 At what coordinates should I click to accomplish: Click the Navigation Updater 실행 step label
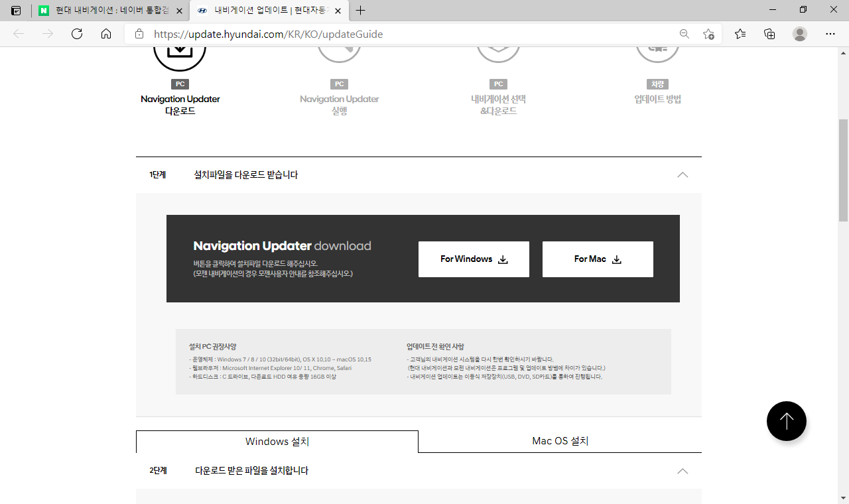(339, 105)
